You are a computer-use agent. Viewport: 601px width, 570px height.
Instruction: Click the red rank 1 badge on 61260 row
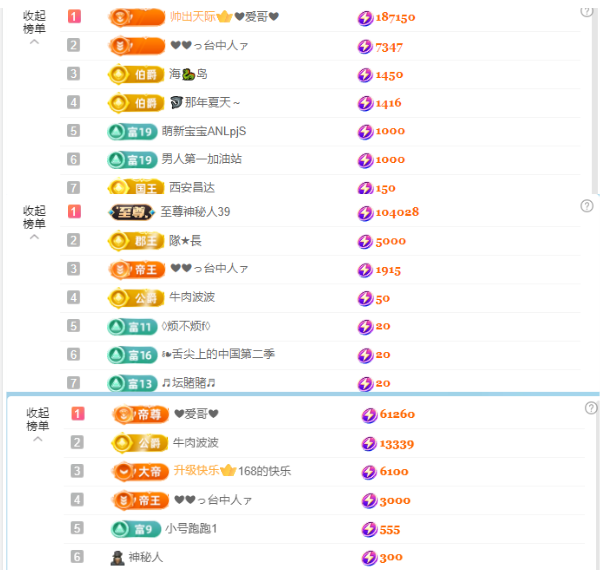coord(78,414)
